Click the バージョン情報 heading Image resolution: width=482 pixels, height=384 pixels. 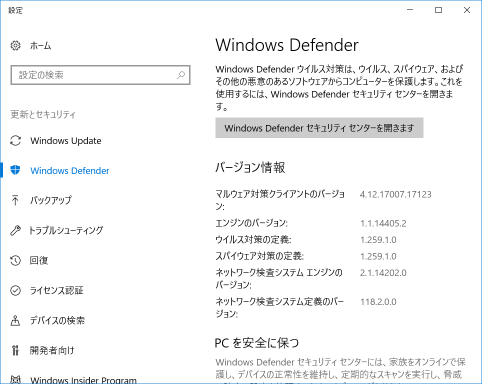coord(250,167)
